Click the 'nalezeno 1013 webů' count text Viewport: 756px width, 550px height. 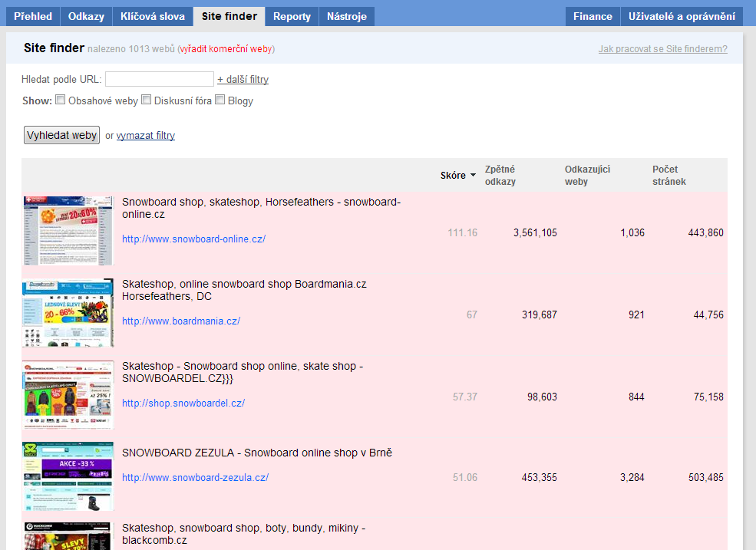[130, 48]
